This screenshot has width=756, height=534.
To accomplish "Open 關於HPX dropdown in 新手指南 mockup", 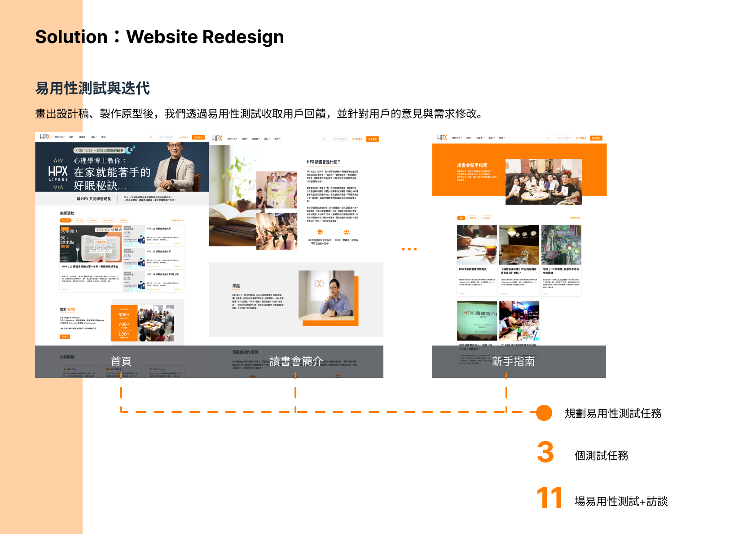I will point(457,138).
